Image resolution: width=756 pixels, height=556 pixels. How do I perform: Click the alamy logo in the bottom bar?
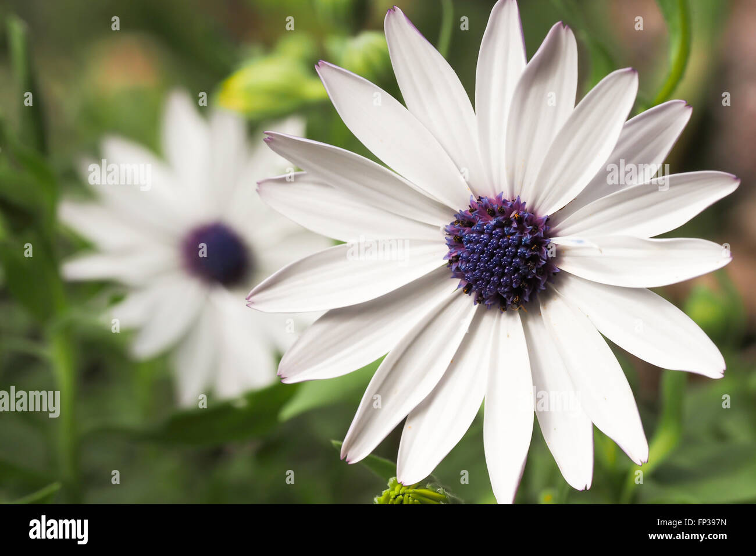(x=59, y=529)
